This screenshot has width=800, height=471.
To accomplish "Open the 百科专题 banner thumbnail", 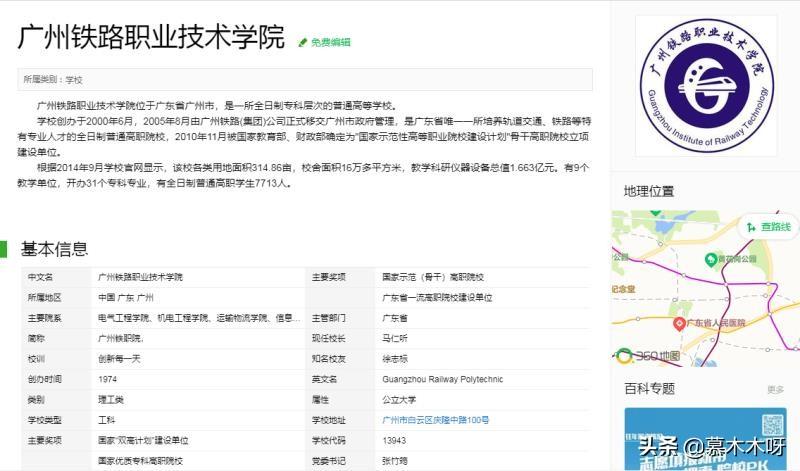I will (x=705, y=439).
